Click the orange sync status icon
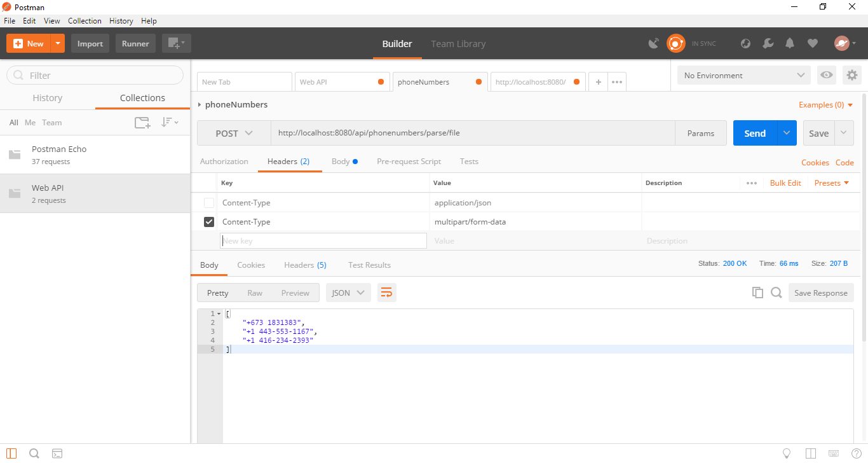The width and height of the screenshot is (868, 463). pyautogui.click(x=675, y=43)
